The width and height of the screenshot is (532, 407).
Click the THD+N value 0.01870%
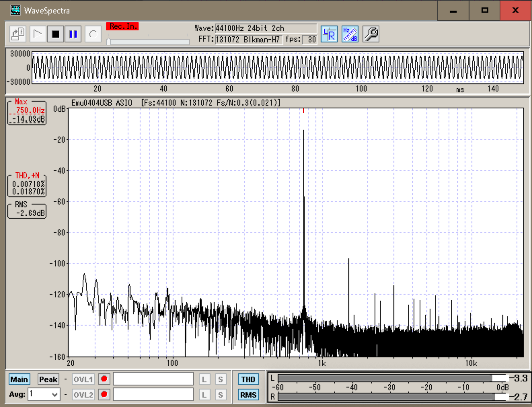click(x=28, y=192)
